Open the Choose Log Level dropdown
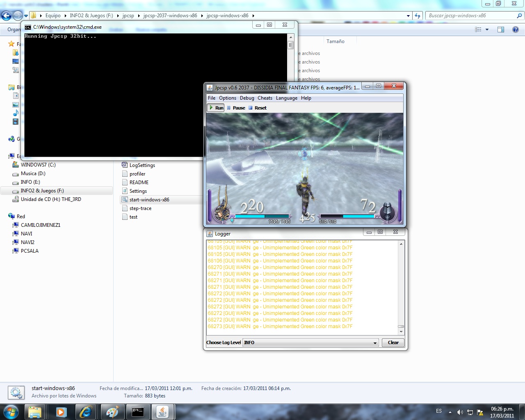 pyautogui.click(x=310, y=342)
